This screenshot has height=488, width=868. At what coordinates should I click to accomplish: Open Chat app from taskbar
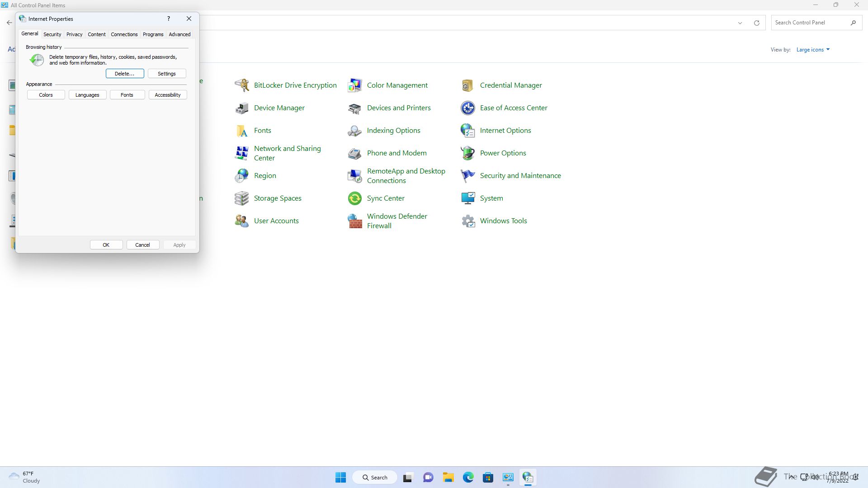(x=428, y=477)
